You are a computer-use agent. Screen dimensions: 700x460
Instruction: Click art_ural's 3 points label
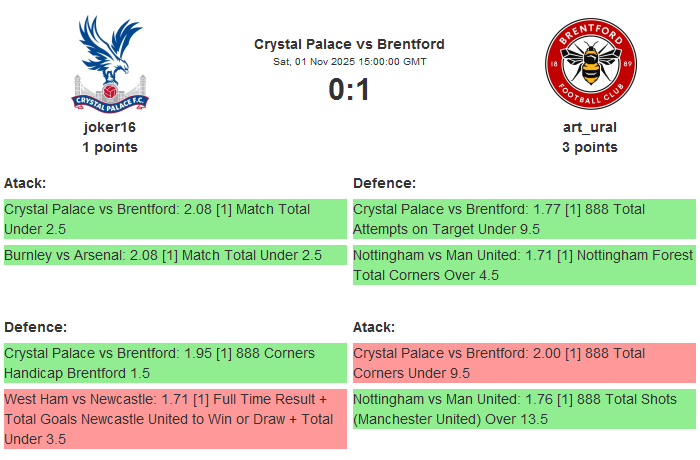coord(590,147)
